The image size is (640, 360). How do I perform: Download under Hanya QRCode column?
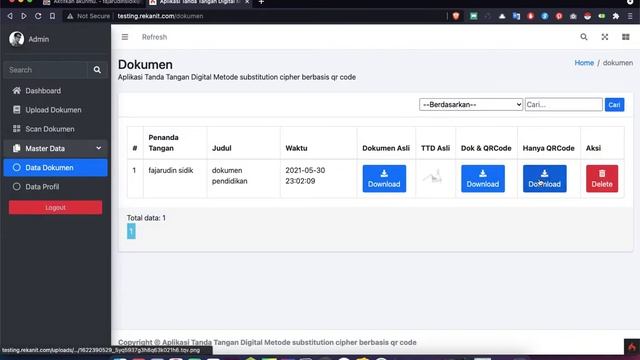[544, 179]
